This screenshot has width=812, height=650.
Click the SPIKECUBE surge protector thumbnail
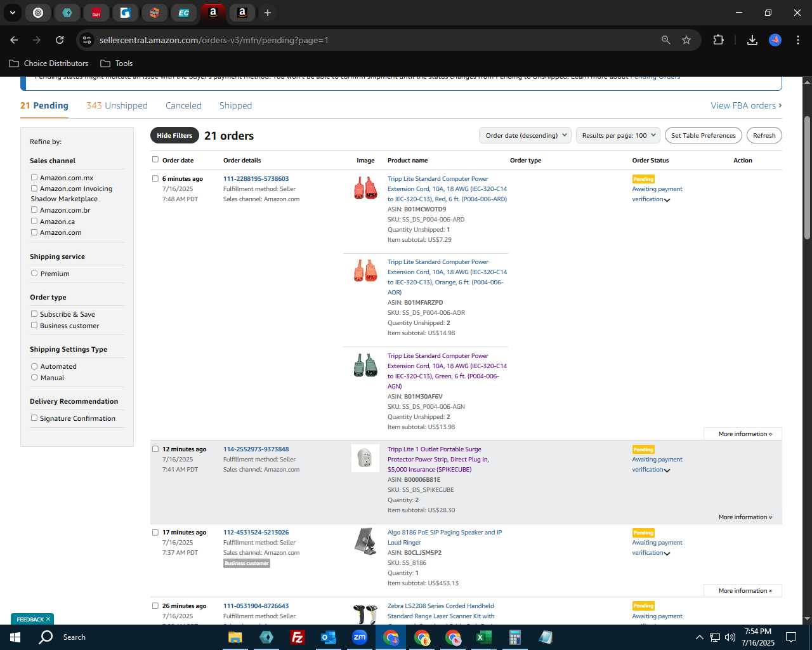tap(365, 458)
